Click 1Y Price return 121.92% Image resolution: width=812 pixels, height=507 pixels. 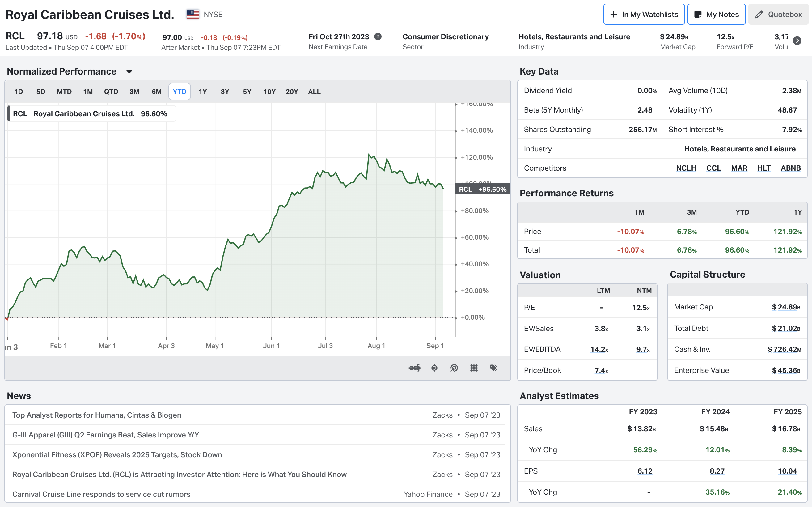tap(788, 231)
